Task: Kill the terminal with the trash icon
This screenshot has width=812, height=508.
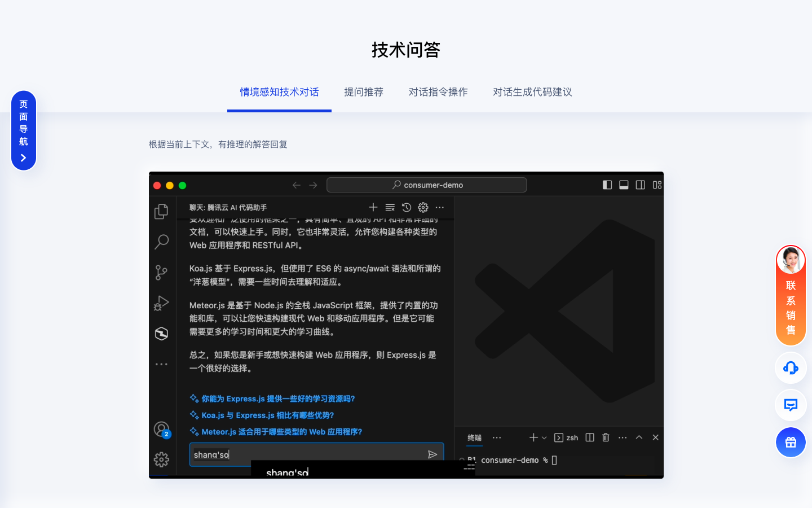Action: point(605,437)
